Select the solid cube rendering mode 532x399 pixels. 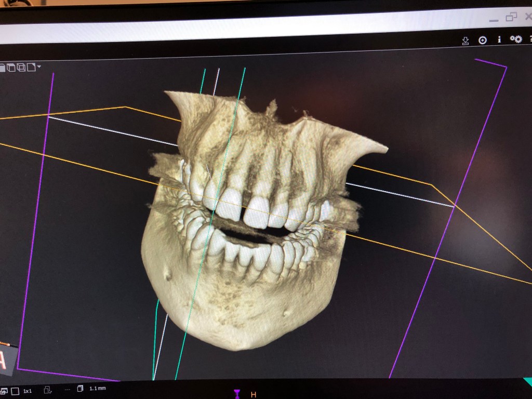[11, 68]
